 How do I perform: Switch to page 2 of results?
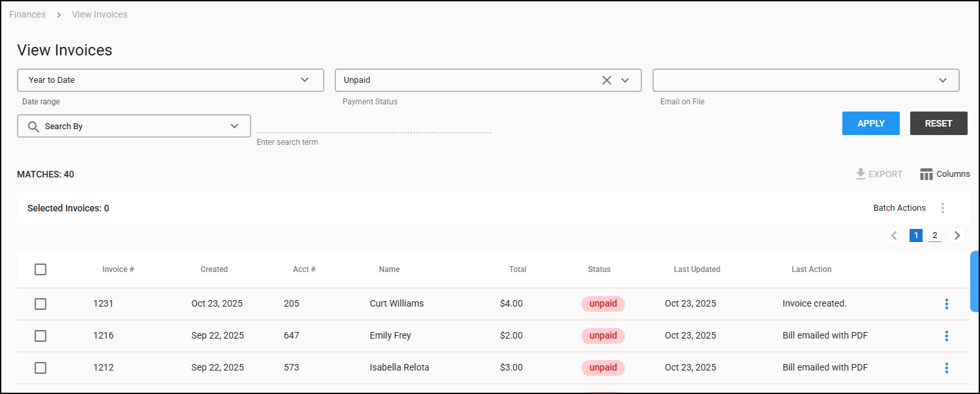click(935, 235)
